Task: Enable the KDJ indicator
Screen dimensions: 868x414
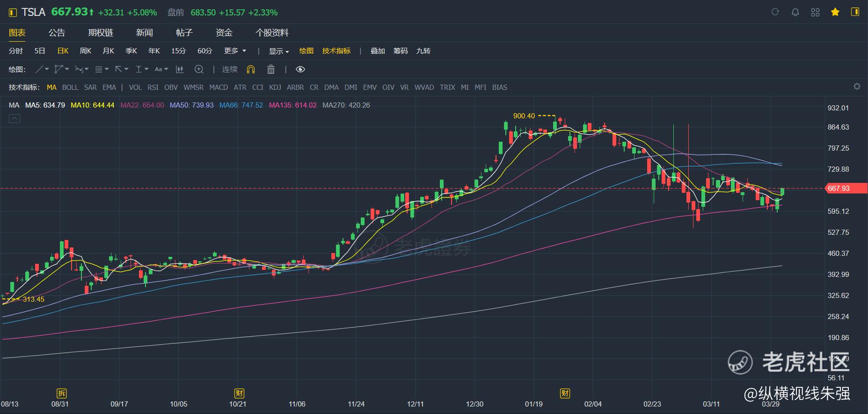Action: coord(275,87)
